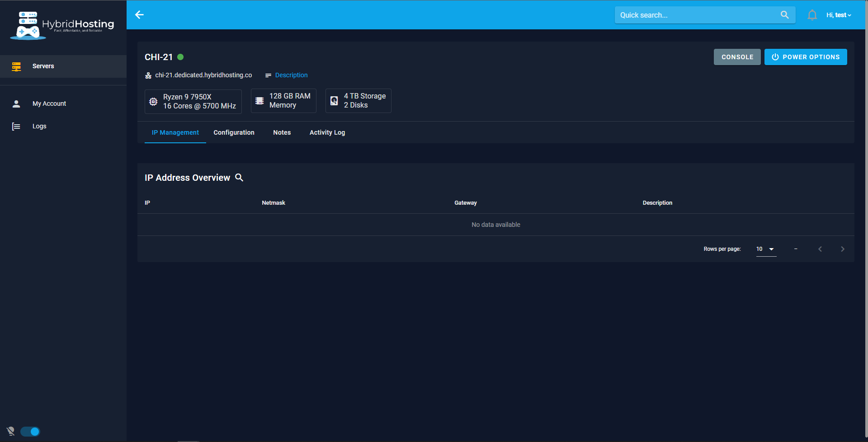Open the notifications bell
The width and height of the screenshot is (868, 442).
point(812,15)
